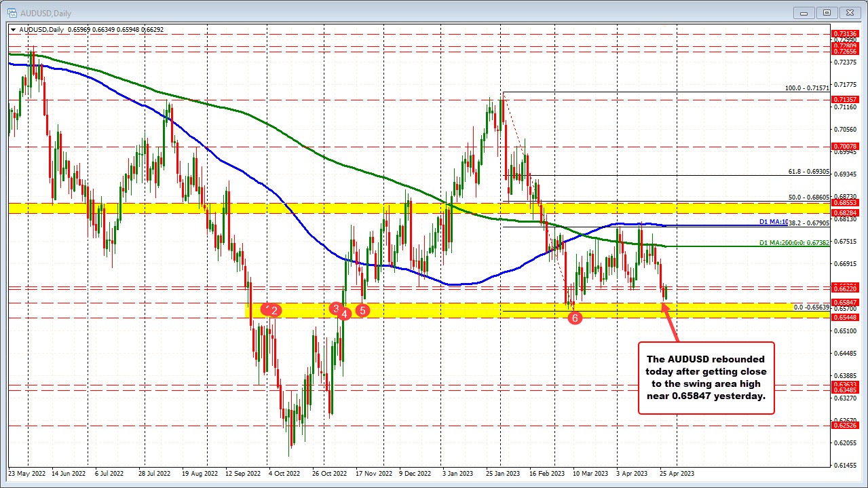Image resolution: width=868 pixels, height=488 pixels.
Task: Select the red price label 0.65847
Action: click(845, 302)
